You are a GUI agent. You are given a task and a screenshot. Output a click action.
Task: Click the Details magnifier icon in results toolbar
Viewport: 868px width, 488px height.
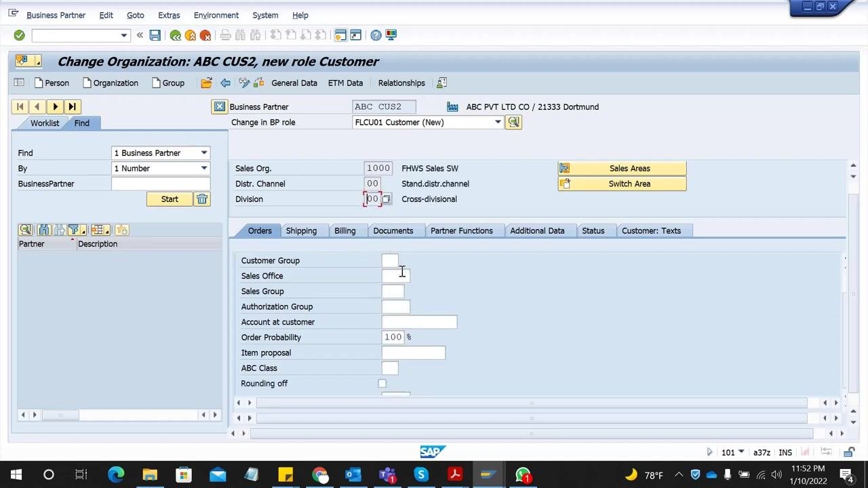coord(26,230)
